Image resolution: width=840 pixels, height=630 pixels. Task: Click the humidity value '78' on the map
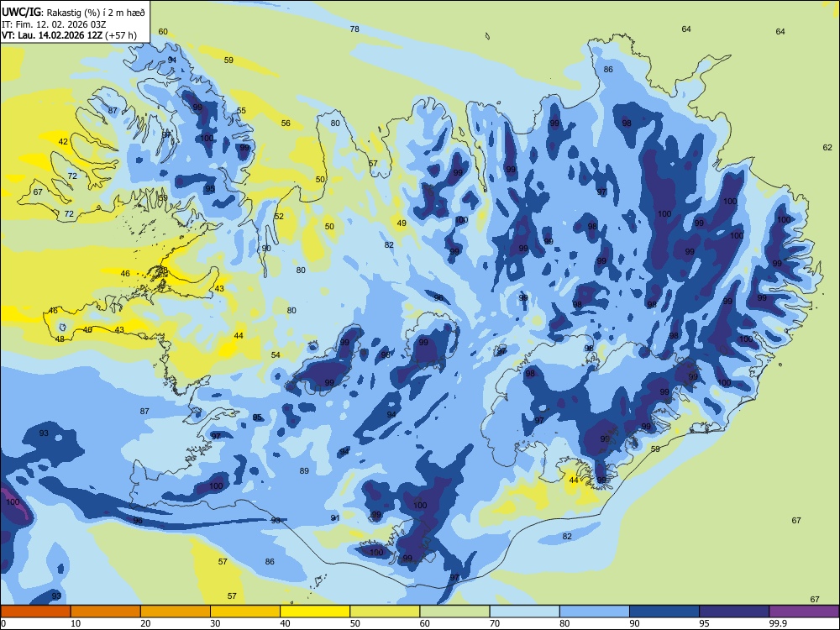tap(354, 29)
